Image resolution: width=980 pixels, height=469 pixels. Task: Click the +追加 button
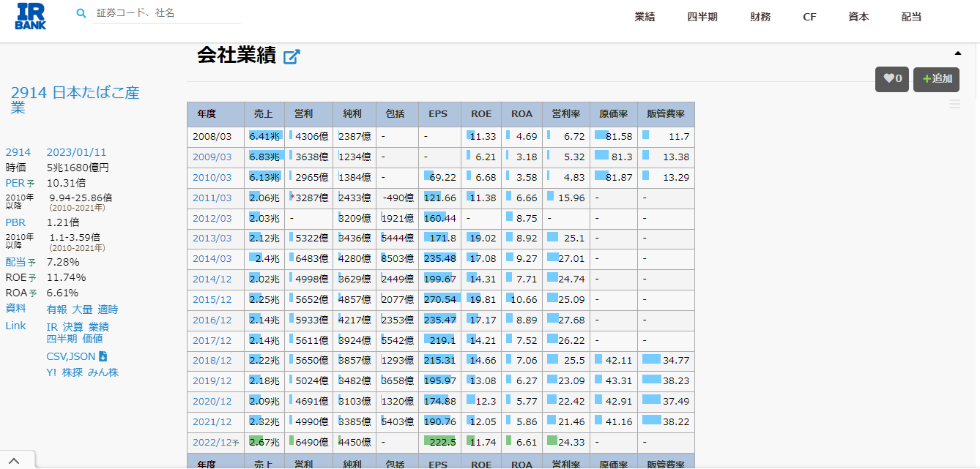coord(936,79)
